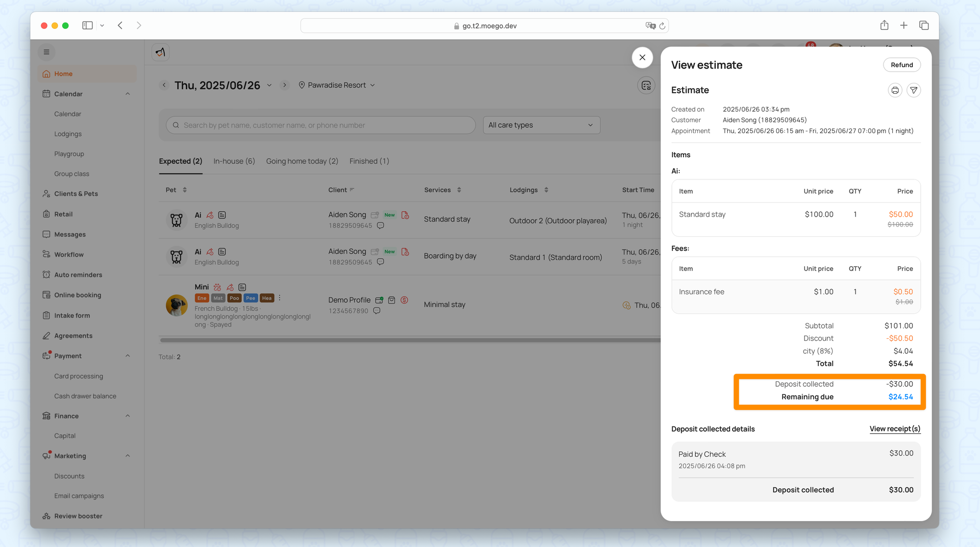Click the print estimate icon
The image size is (980, 547).
(x=895, y=90)
